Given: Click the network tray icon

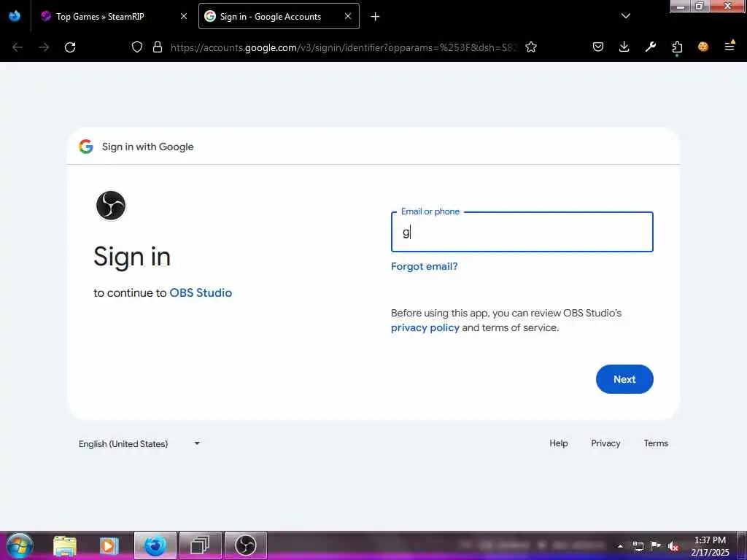Looking at the screenshot, I should (x=638, y=547).
